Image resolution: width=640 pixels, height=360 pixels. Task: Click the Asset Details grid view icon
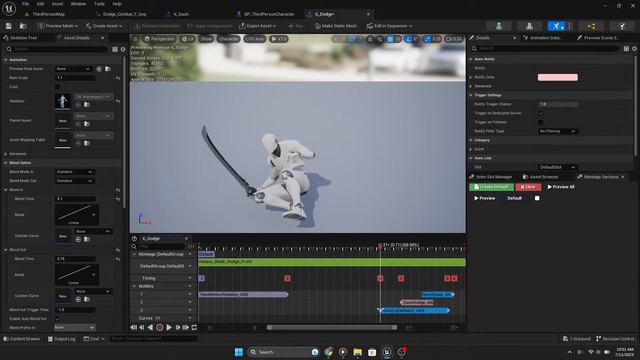[x=115, y=49]
